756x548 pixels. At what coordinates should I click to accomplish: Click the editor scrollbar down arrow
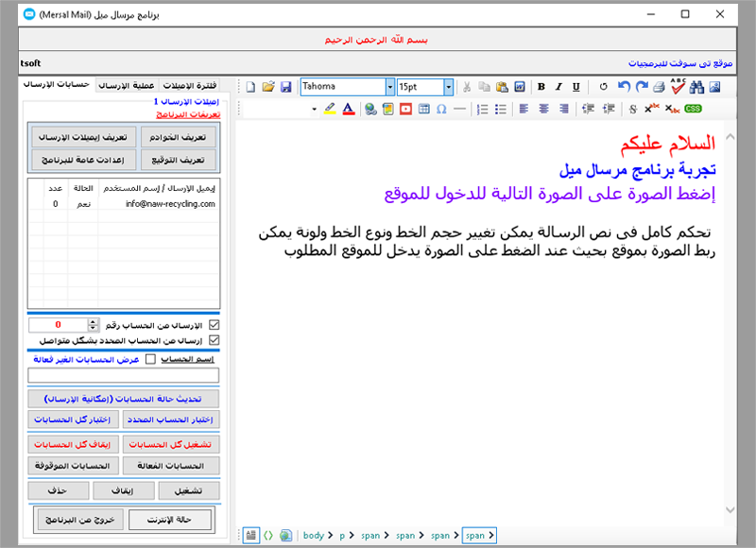pos(730,510)
